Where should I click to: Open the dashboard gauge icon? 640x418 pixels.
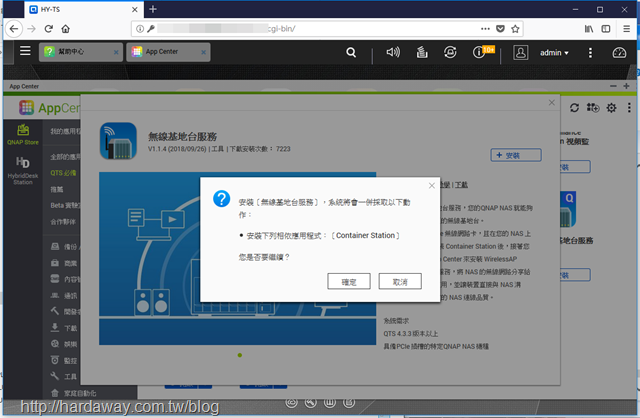(x=619, y=53)
